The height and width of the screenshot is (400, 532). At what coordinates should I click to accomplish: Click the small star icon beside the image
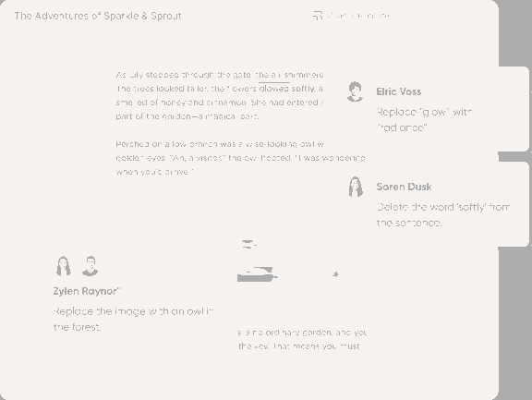(x=335, y=274)
